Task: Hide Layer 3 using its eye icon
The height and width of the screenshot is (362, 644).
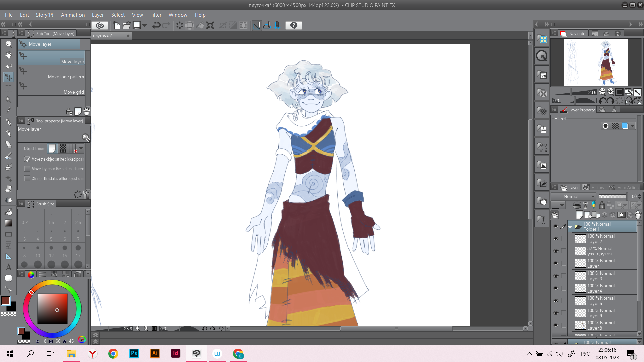Action: tap(556, 276)
